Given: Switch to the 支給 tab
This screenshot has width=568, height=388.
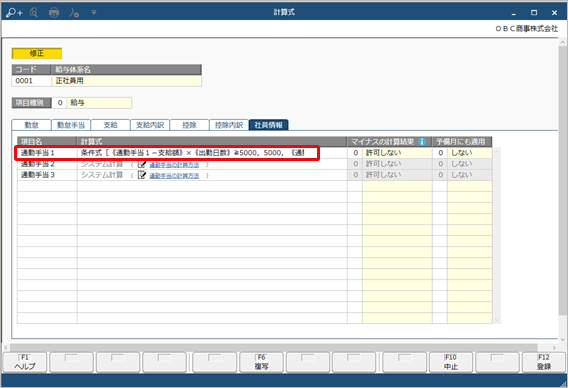Looking at the screenshot, I should click(110, 125).
